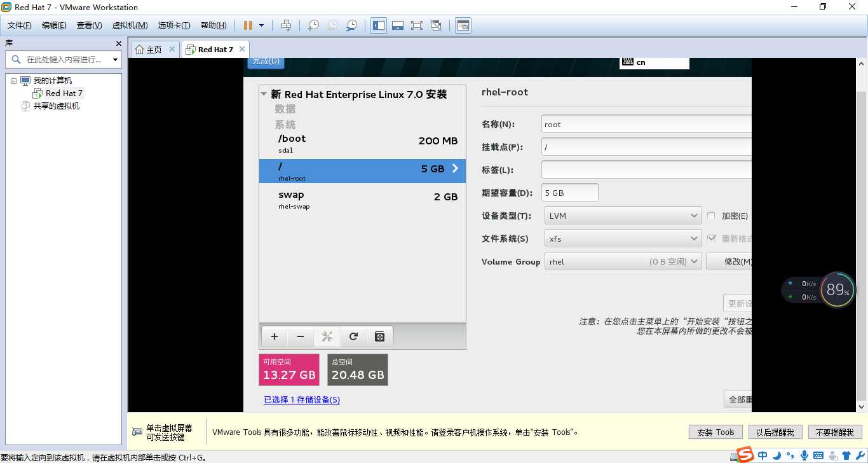
Task: Select the /boot sda1 partition row
Action: coord(362,144)
